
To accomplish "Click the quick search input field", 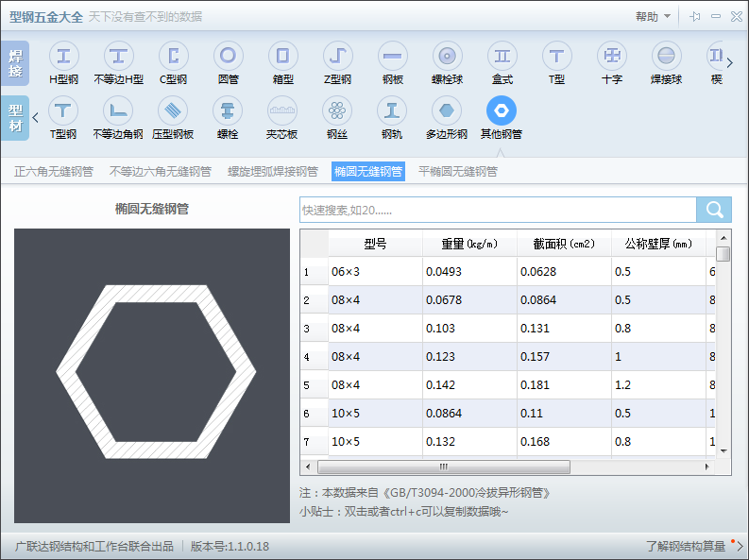I will point(497,210).
